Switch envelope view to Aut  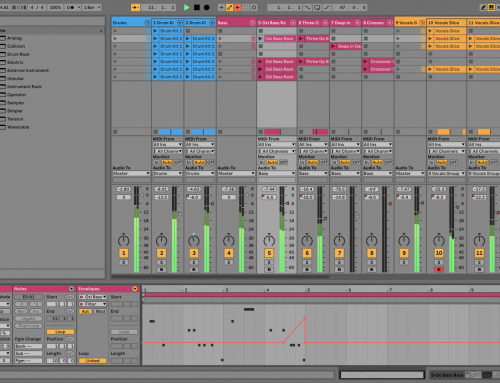click(86, 311)
